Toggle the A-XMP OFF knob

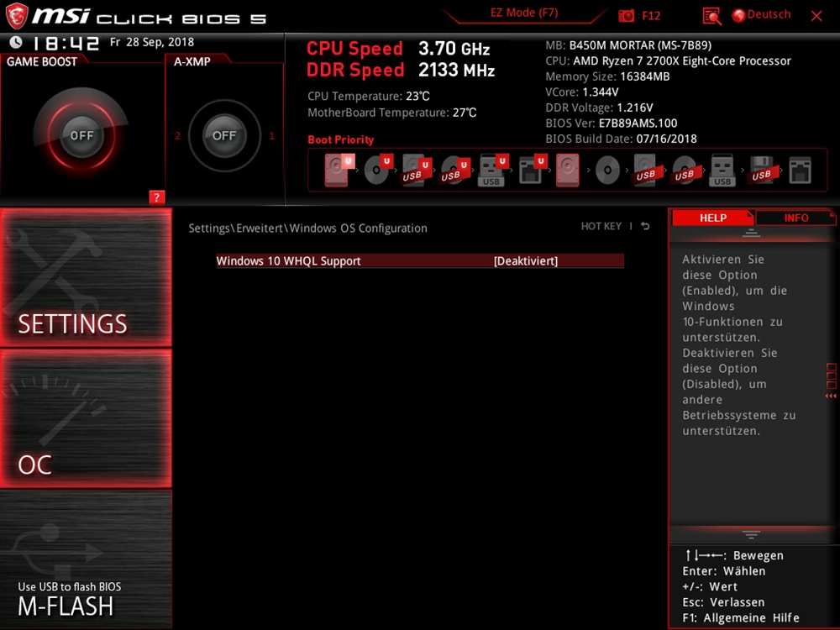click(x=224, y=135)
